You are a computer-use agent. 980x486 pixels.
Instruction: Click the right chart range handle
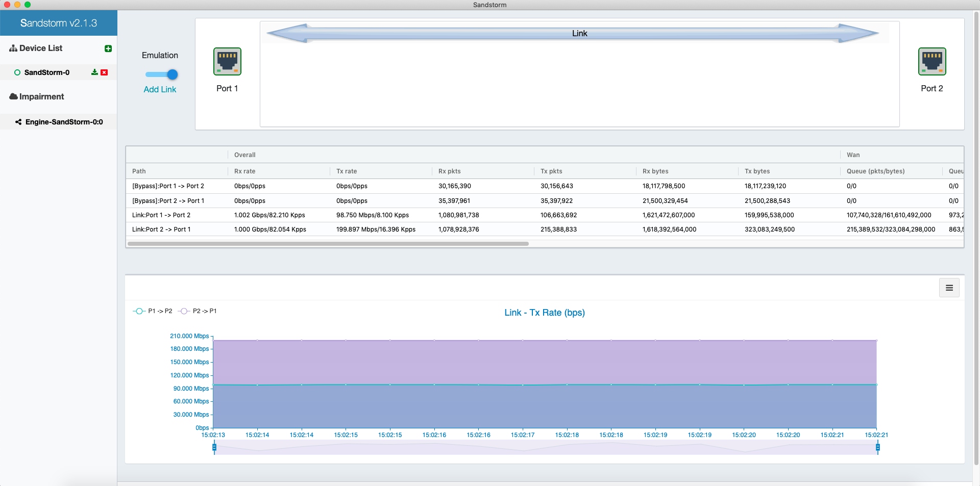(x=878, y=448)
